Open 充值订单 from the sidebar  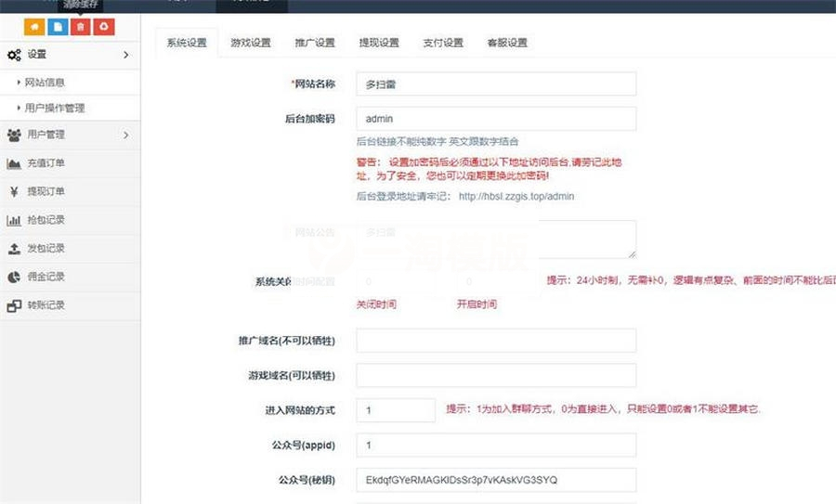(x=46, y=163)
